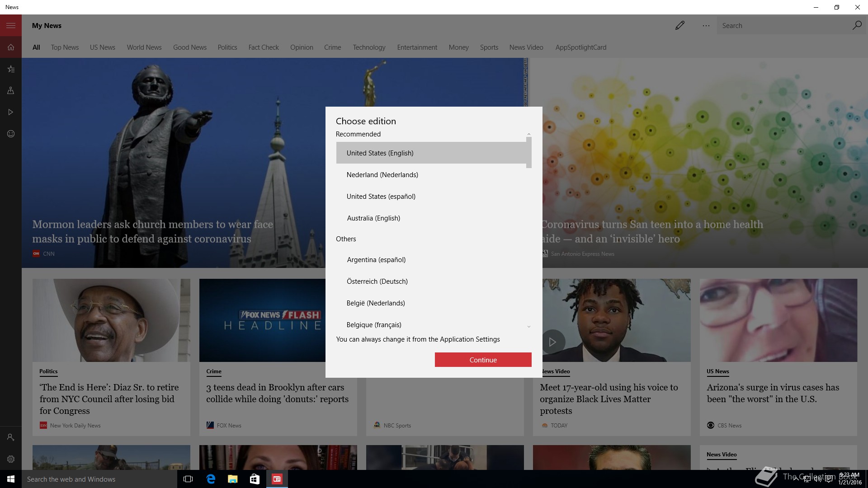Viewport: 868px width, 488px height.
Task: Open the Politics tab
Action: click(x=227, y=47)
